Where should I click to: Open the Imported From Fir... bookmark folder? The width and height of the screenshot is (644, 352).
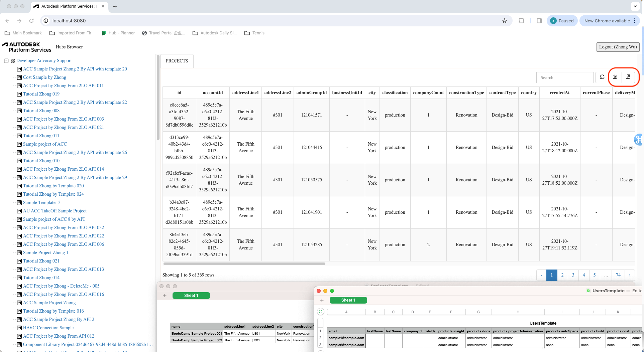(72, 33)
